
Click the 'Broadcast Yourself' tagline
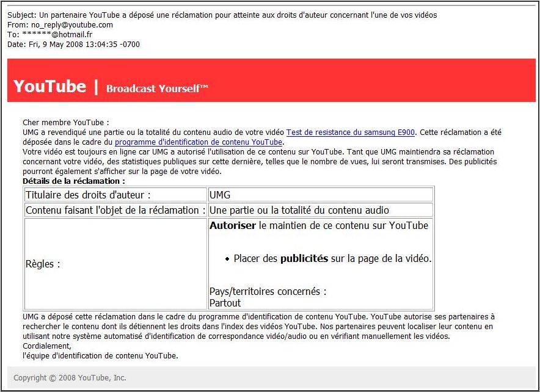[157, 89]
